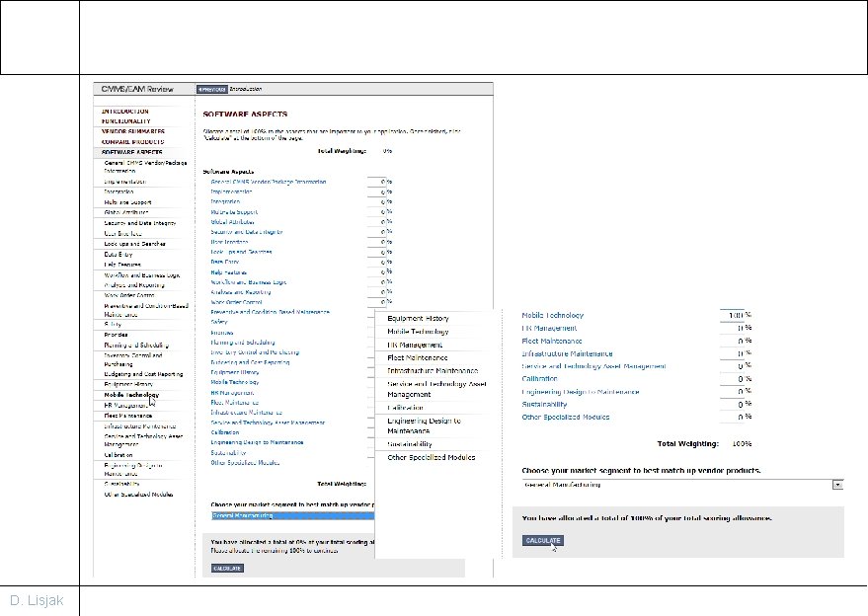Click the small CALCULATE button below the 0% message
Screen dimensions: 868x616
click(227, 569)
